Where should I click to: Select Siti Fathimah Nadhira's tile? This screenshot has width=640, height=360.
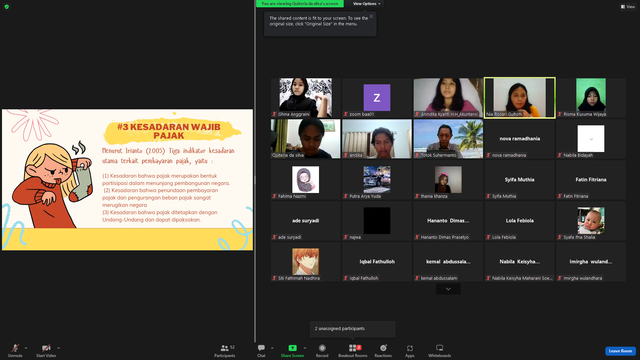point(305,262)
